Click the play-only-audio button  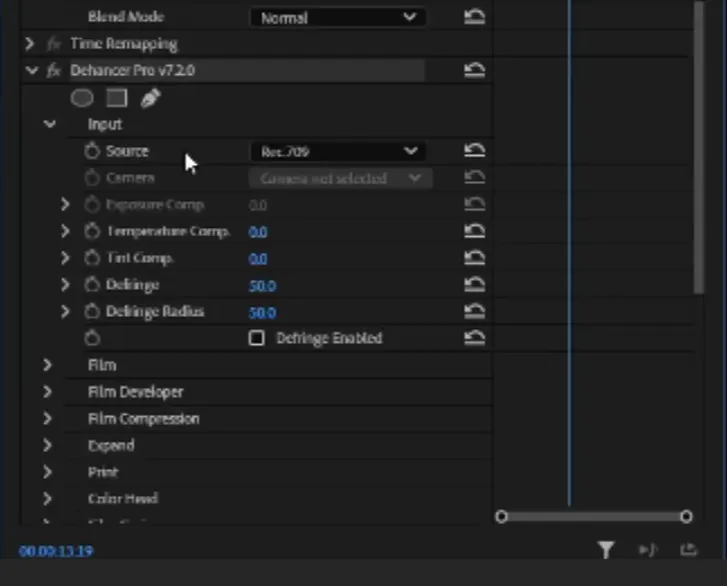648,550
